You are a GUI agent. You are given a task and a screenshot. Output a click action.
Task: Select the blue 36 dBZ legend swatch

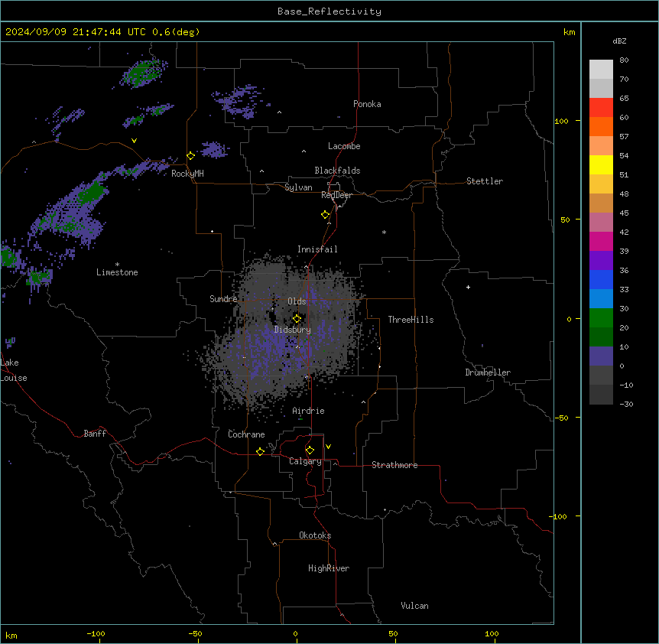pyautogui.click(x=601, y=279)
